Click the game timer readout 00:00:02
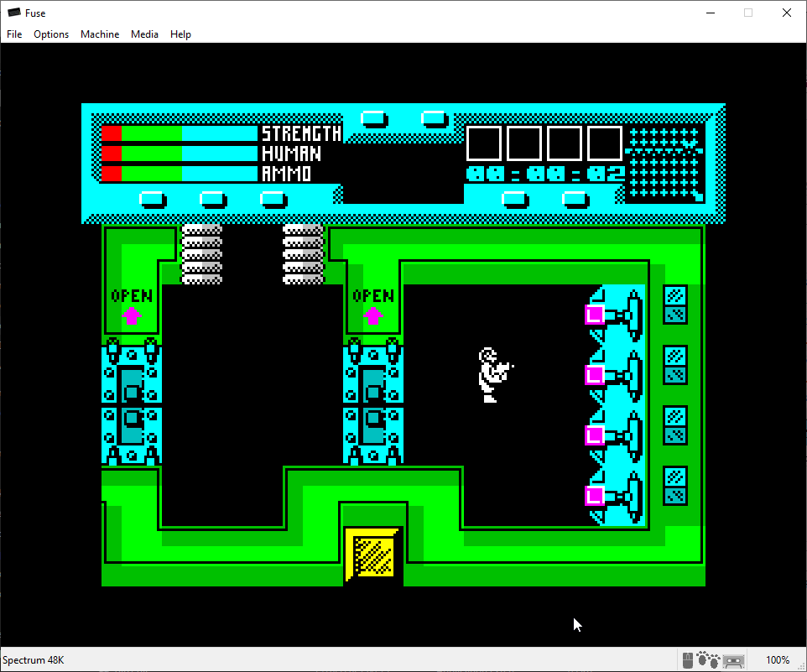807x672 pixels. point(545,174)
